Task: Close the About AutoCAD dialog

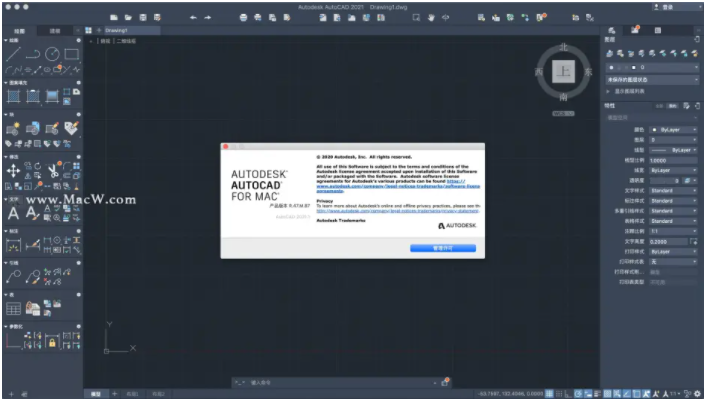Action: [226, 147]
